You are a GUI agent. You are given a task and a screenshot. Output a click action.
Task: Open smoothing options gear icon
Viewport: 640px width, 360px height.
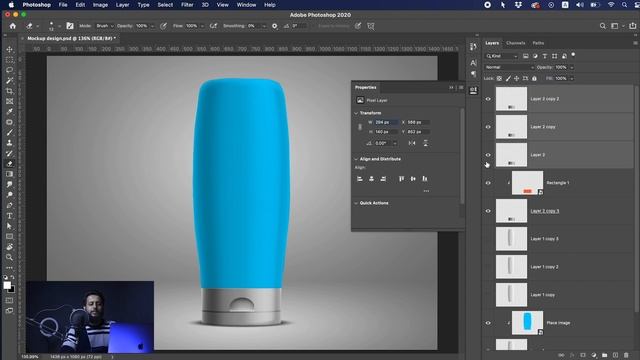click(275, 26)
